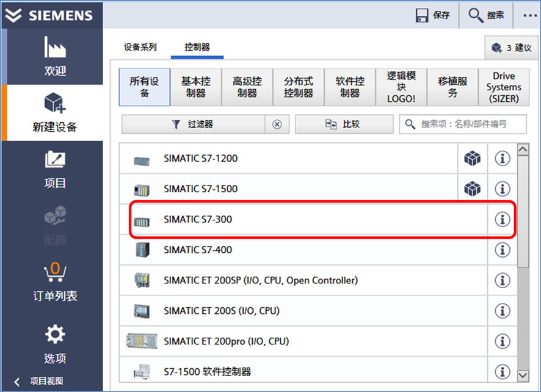541x392 pixels.
Task: Select the 逻辑模块 LOGO! category tab
Action: coord(401,87)
